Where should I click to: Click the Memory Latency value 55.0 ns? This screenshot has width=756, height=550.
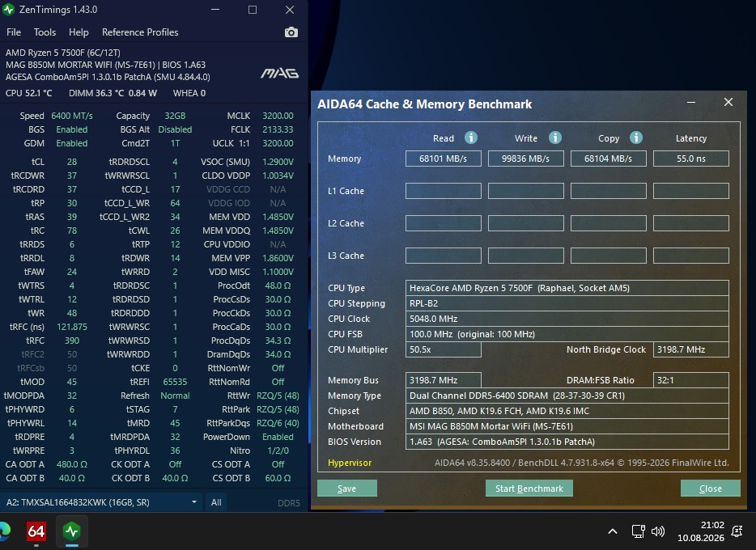click(x=691, y=159)
